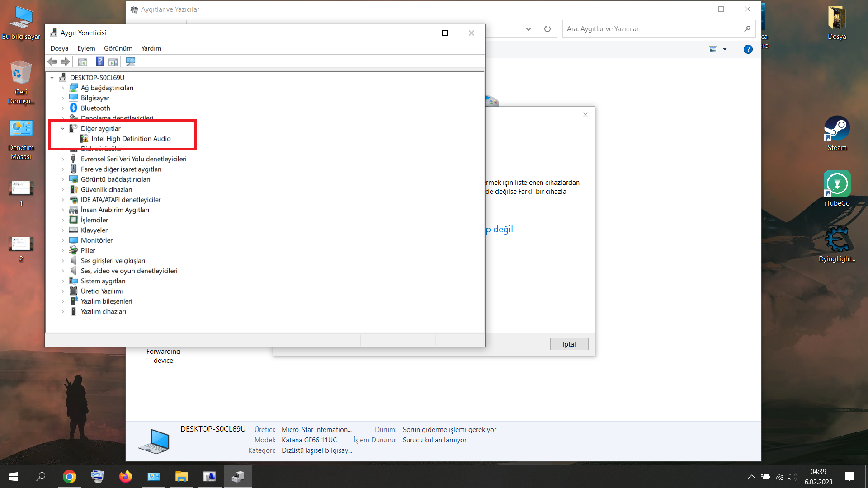Click refresh button in Aygıtlar ve Yazıcılar

point(547,29)
